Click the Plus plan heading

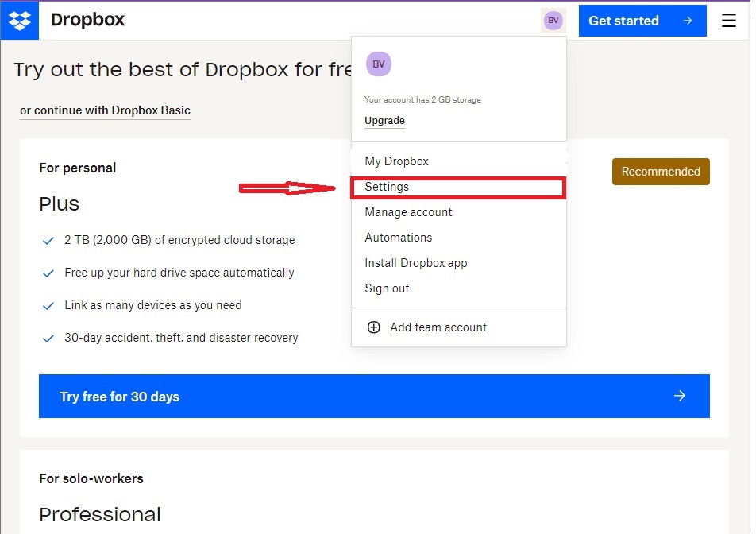[x=59, y=203]
